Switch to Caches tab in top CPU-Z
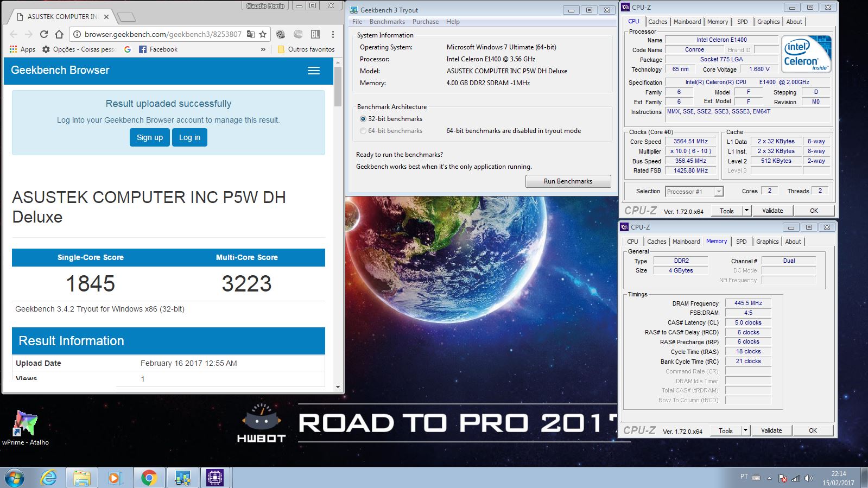868x488 pixels. click(658, 22)
